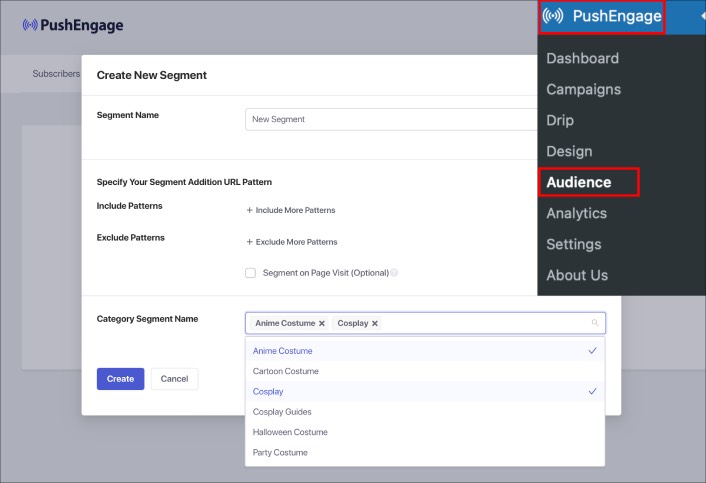Viewport: 706px width, 483px height.
Task: Click the Create New Segment dialog title
Action: click(x=151, y=75)
